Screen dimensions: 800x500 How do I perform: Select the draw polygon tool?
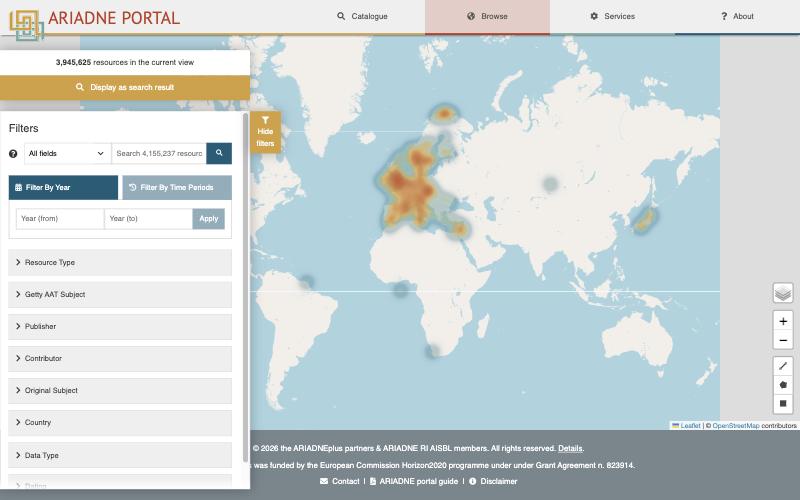coord(783,385)
